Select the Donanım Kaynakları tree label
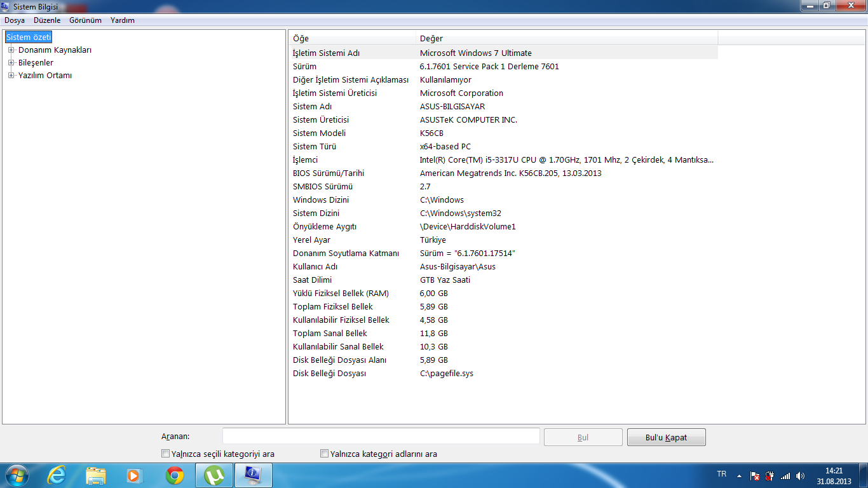 55,50
